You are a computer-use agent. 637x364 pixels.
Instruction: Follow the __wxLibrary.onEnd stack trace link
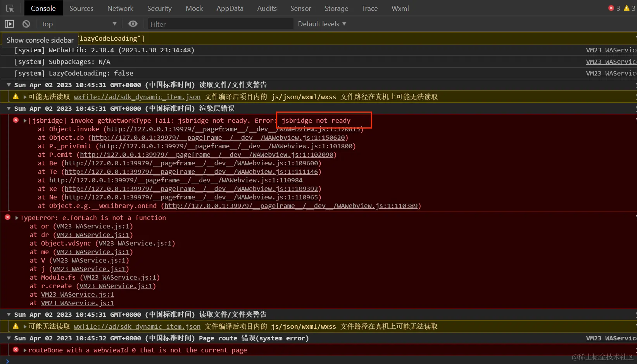pos(291,206)
